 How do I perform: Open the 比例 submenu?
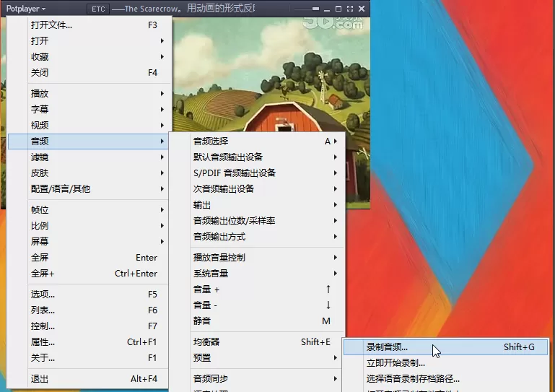point(89,226)
